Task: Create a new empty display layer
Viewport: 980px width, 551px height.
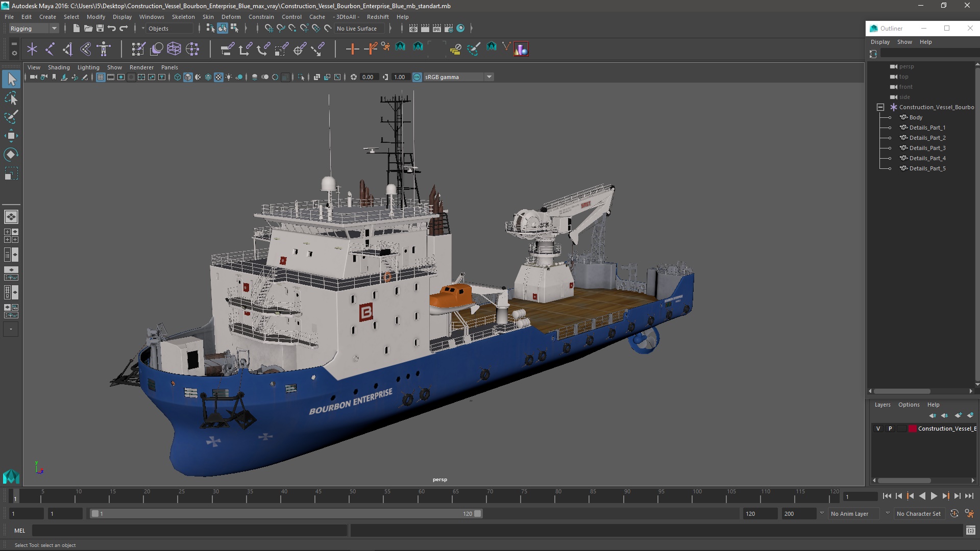Action: click(x=958, y=415)
